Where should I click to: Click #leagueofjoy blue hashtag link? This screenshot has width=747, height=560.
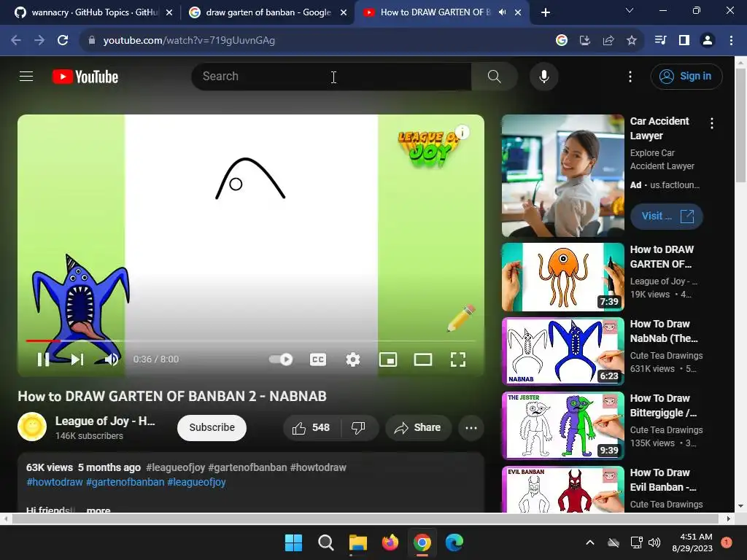pyautogui.click(x=196, y=482)
